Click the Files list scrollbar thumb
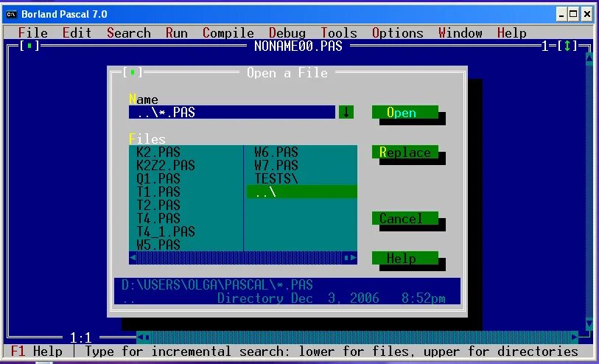The image size is (599, 364). tap(346, 258)
